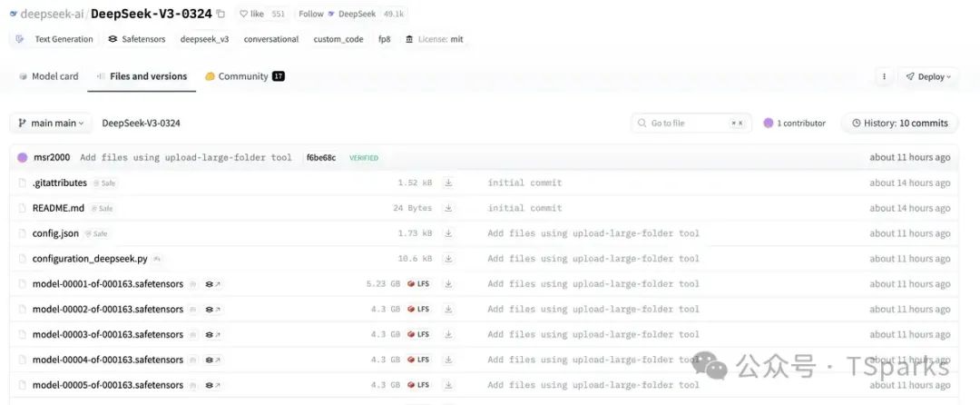Open commit hash f6be68c

tap(321, 157)
